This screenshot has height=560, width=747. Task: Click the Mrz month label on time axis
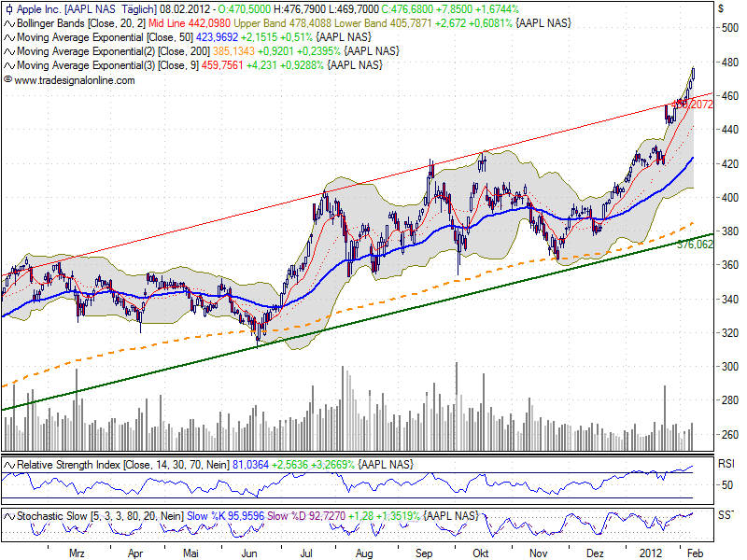click(77, 553)
